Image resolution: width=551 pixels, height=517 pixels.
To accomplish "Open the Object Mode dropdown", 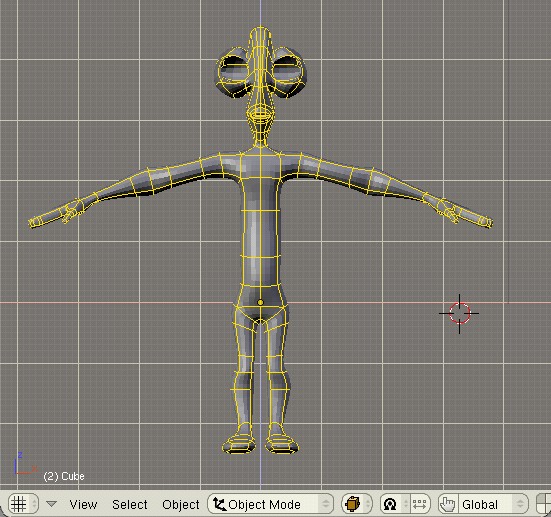I will [x=271, y=504].
